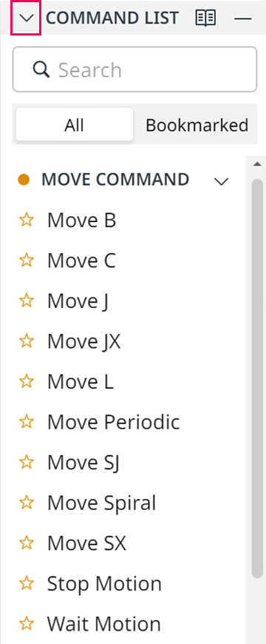Collapse the Command List panel chevron
The height and width of the screenshot is (644, 266).
click(x=26, y=18)
